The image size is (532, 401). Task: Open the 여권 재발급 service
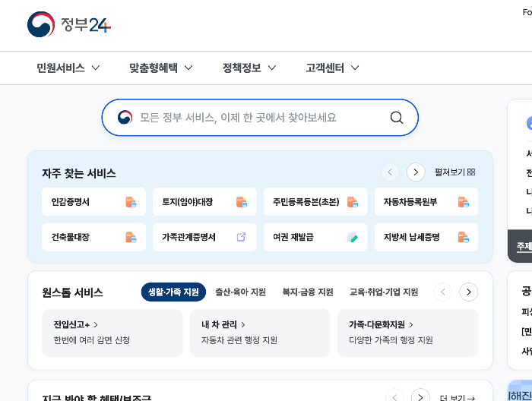[315, 237]
